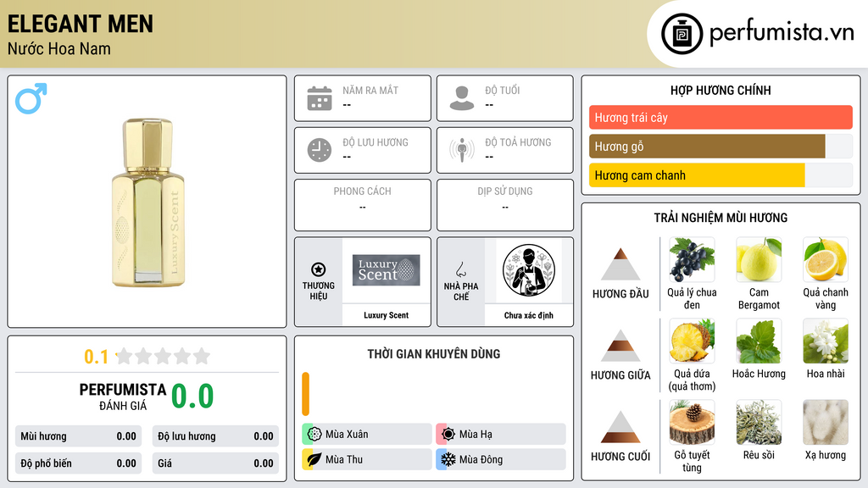Viewport: 868px width, 488px height.
Task: Click the clock icon for Độ lưu hương
Action: pyautogui.click(x=320, y=150)
